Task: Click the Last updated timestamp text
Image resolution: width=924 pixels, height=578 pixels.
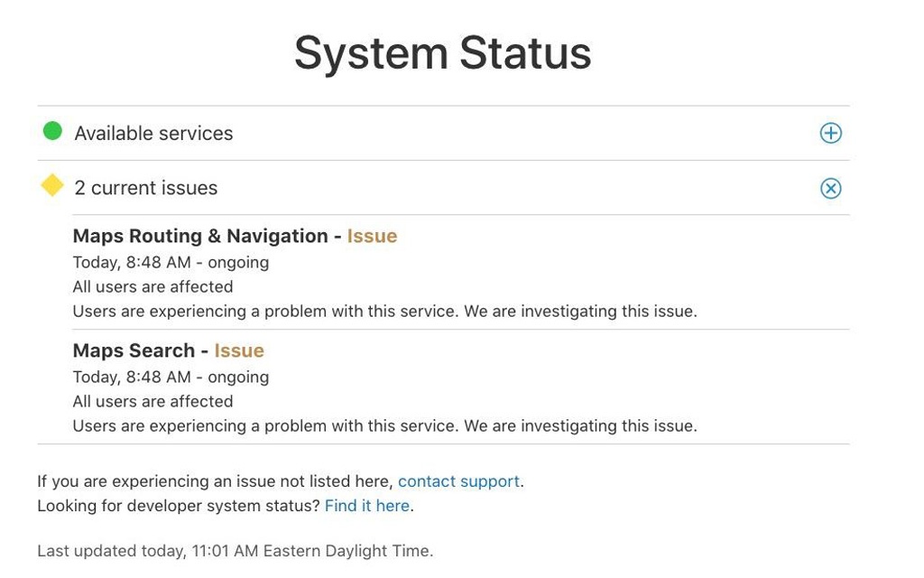Action: 235,550
